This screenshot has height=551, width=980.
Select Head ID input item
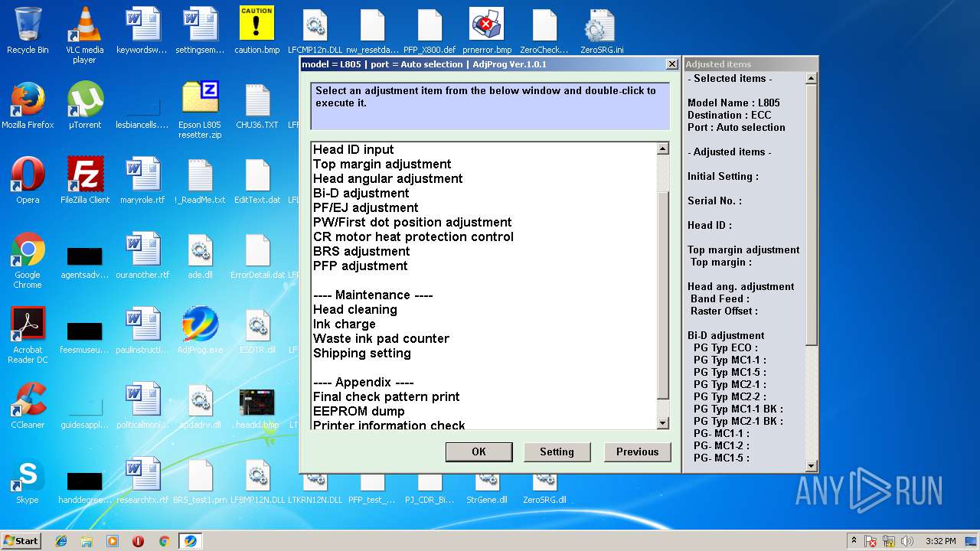[x=354, y=149]
